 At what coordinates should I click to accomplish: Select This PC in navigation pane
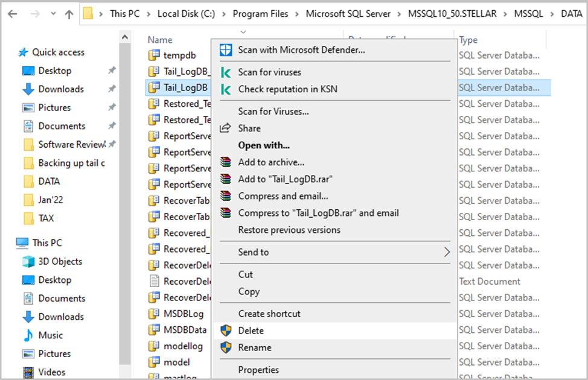coord(47,243)
